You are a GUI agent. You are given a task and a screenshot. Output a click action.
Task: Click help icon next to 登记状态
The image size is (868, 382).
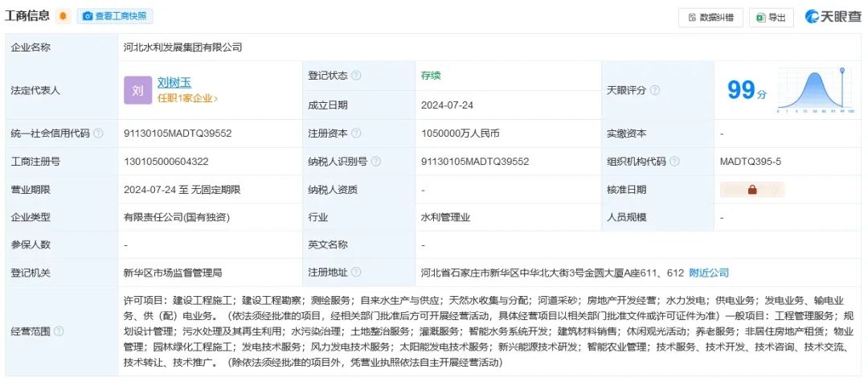[x=356, y=76]
